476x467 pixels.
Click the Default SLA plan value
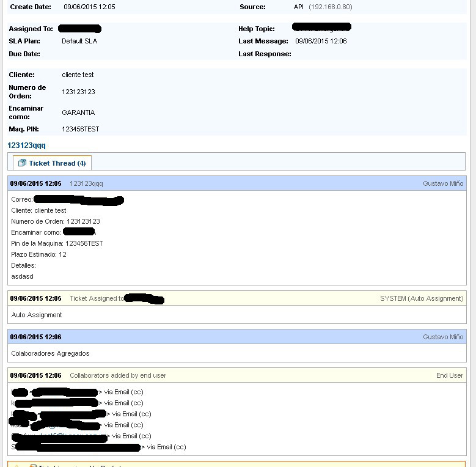[x=79, y=41]
